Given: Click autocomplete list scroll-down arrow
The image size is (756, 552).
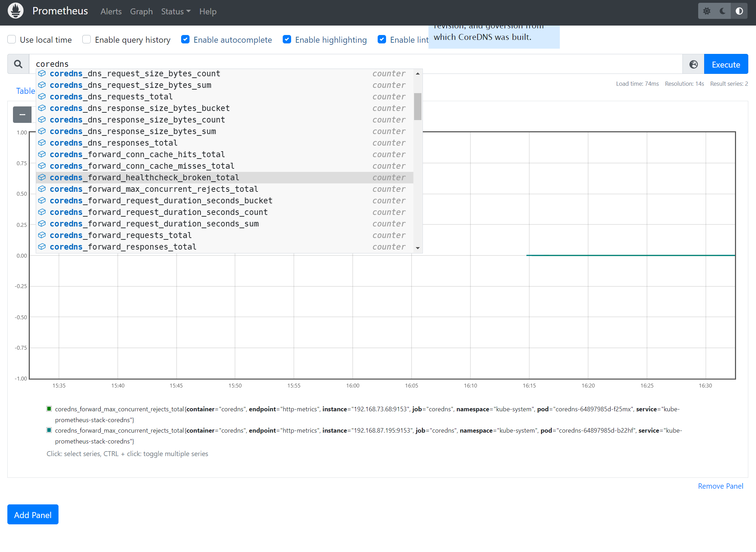Looking at the screenshot, I should coord(418,248).
